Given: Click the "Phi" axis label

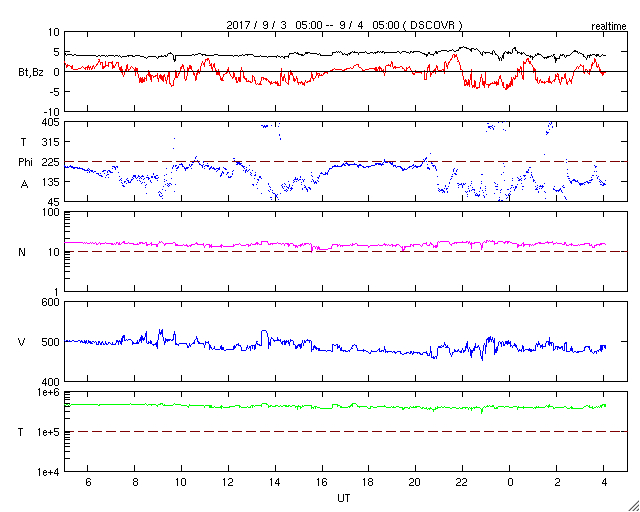Looking at the screenshot, I should tap(25, 162).
